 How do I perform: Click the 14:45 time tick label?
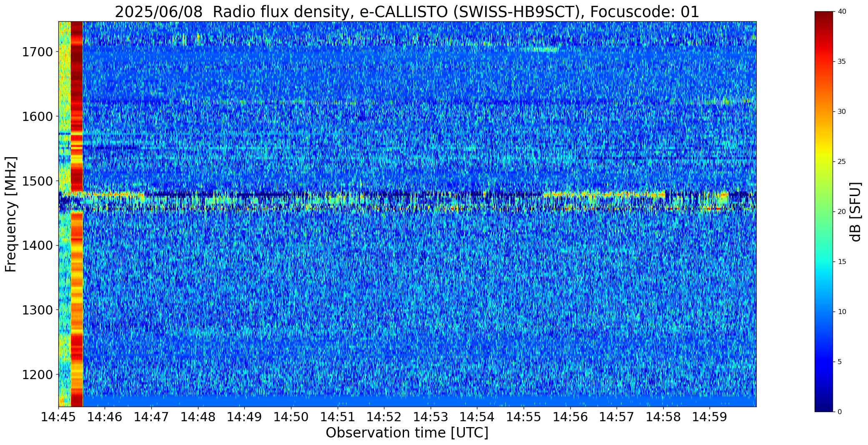coord(58,417)
